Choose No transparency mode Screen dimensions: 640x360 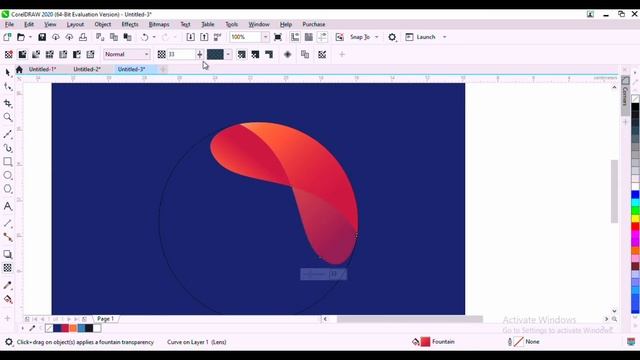[9, 54]
